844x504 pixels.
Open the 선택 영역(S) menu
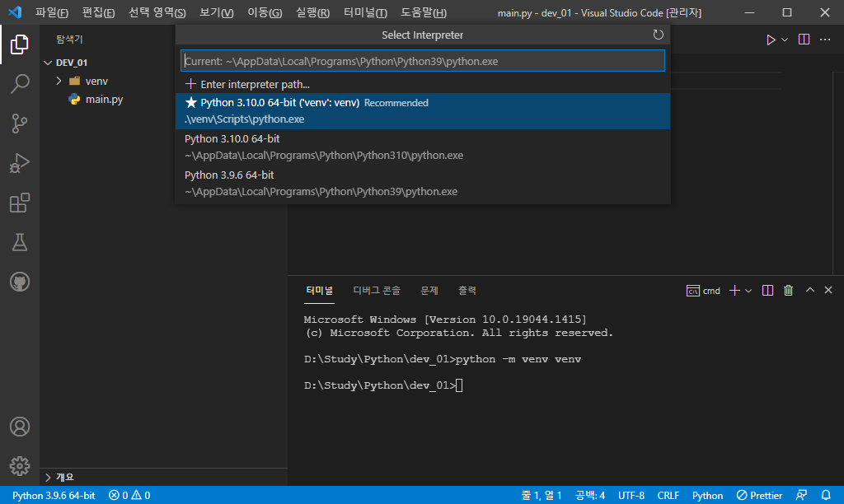157,12
